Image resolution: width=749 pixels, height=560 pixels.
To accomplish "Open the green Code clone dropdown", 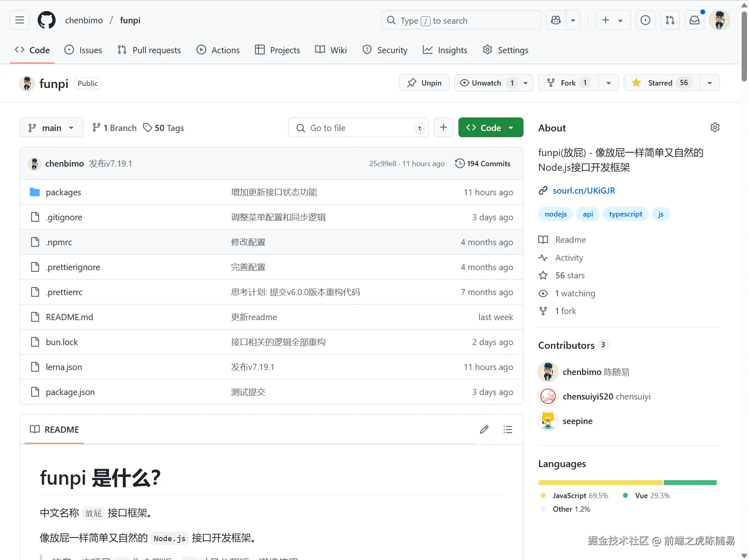I will coord(491,128).
